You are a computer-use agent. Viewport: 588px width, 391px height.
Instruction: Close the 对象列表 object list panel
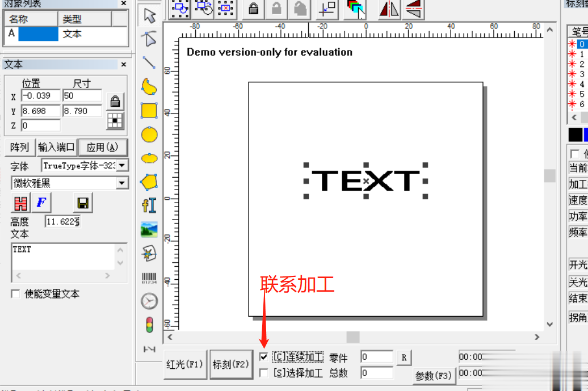tap(124, 3)
